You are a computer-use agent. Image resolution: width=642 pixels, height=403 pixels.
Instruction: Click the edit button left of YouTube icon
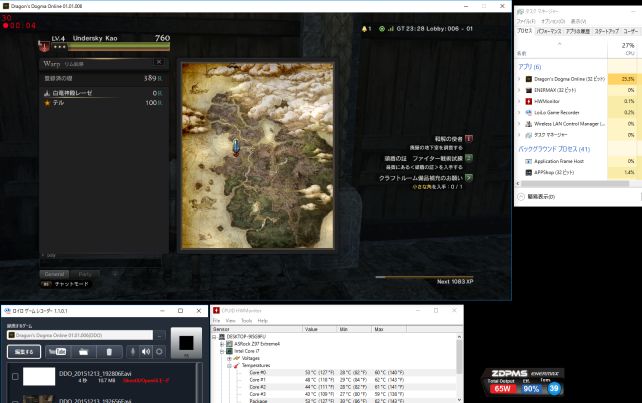(x=24, y=351)
